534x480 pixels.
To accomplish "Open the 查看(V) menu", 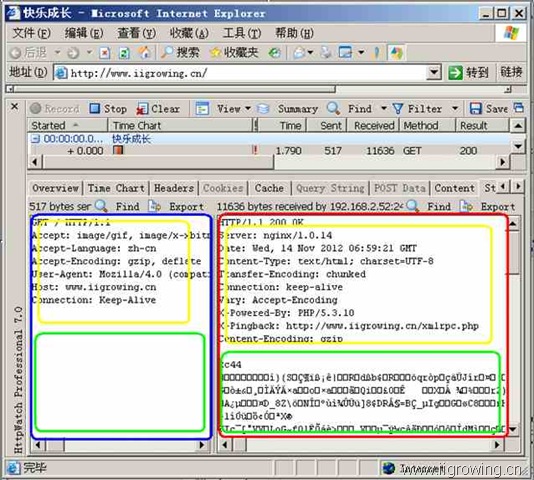I will 136,33.
